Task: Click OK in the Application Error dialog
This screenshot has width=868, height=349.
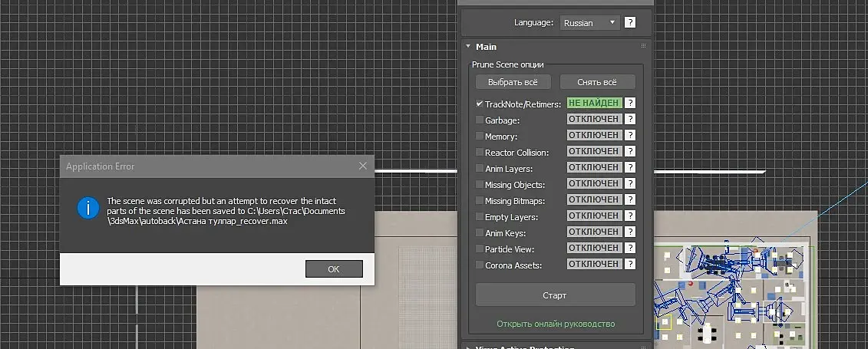Action: pyautogui.click(x=334, y=268)
